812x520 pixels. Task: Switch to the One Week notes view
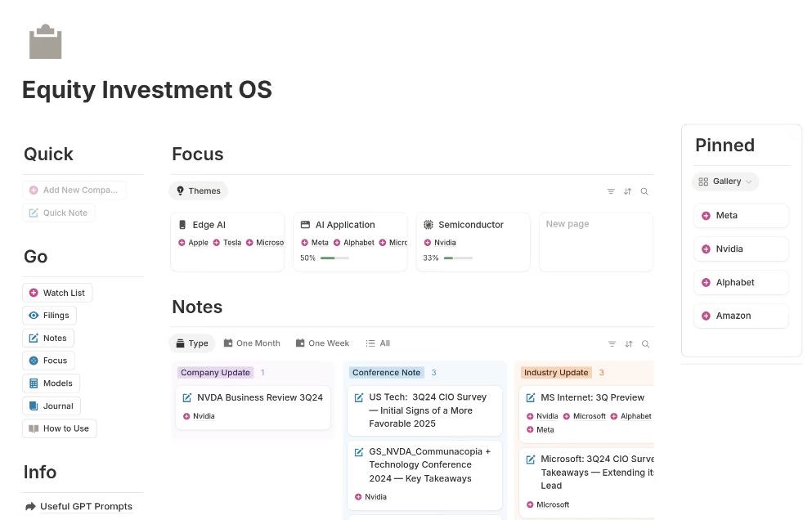point(322,343)
